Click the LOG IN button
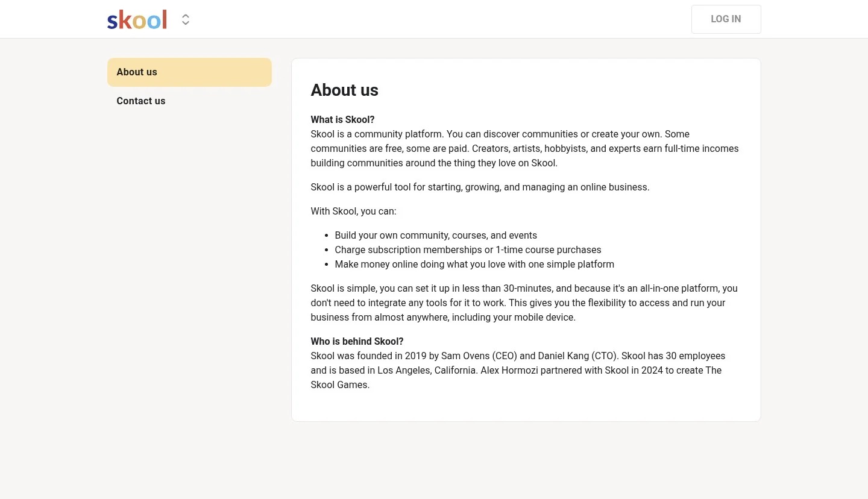Viewport: 868px width, 499px height. click(x=726, y=19)
